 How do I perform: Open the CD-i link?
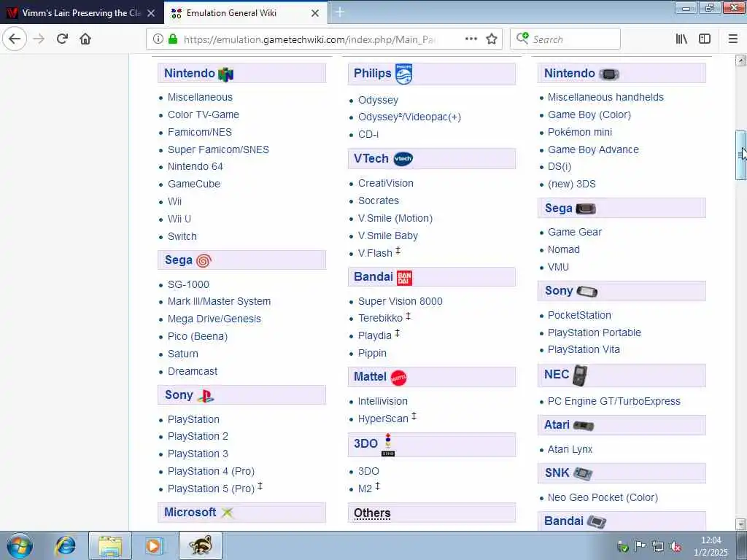click(x=368, y=134)
